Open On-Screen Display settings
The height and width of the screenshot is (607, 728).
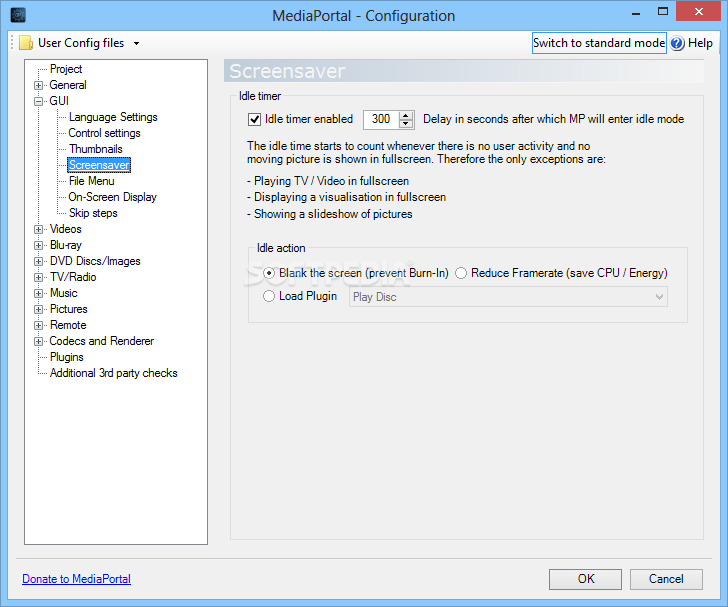[112, 197]
